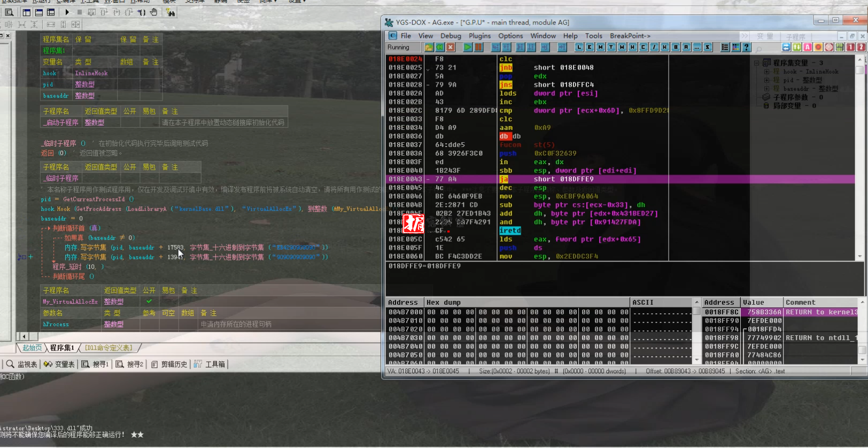Click the green Run icon in the debugger toolbar
Screen dimensions: 868x448
(x=468, y=47)
